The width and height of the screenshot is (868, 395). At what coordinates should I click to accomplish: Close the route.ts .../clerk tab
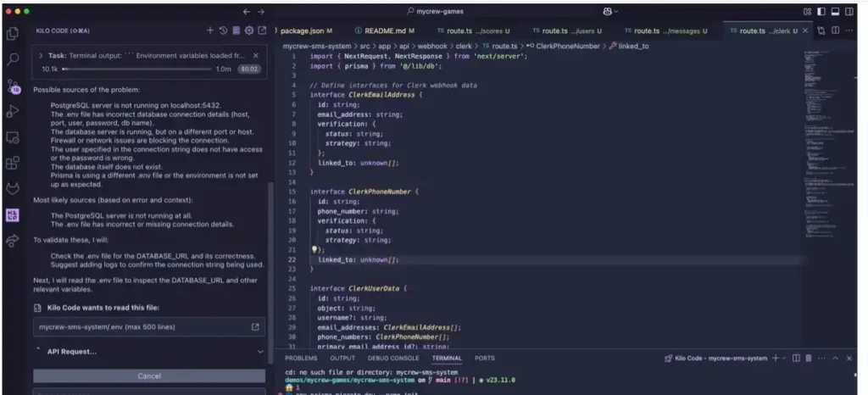805,31
